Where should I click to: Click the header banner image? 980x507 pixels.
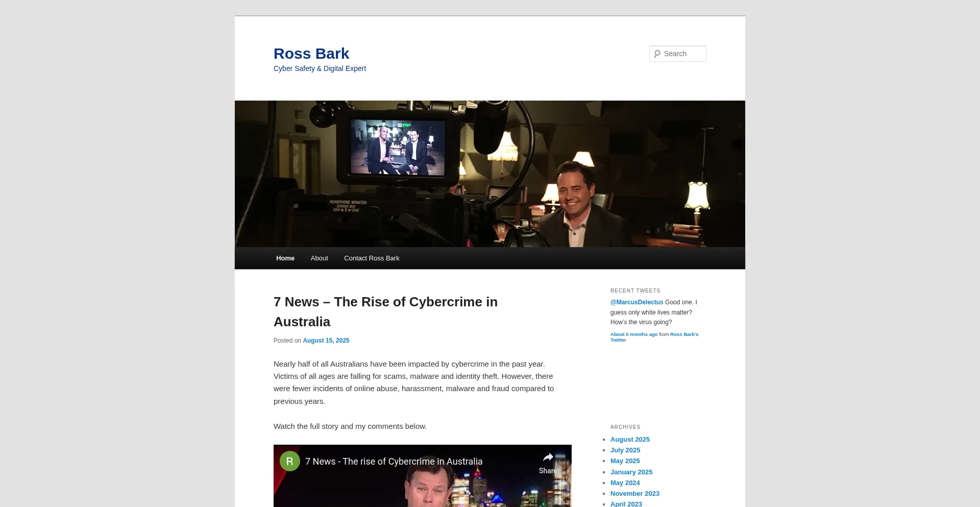point(490,174)
